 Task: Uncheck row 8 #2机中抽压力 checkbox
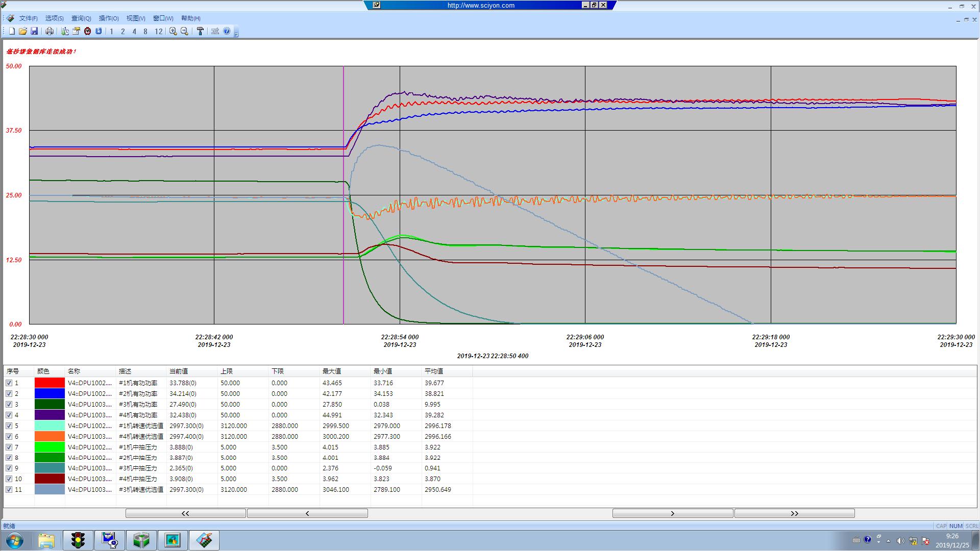(x=9, y=458)
